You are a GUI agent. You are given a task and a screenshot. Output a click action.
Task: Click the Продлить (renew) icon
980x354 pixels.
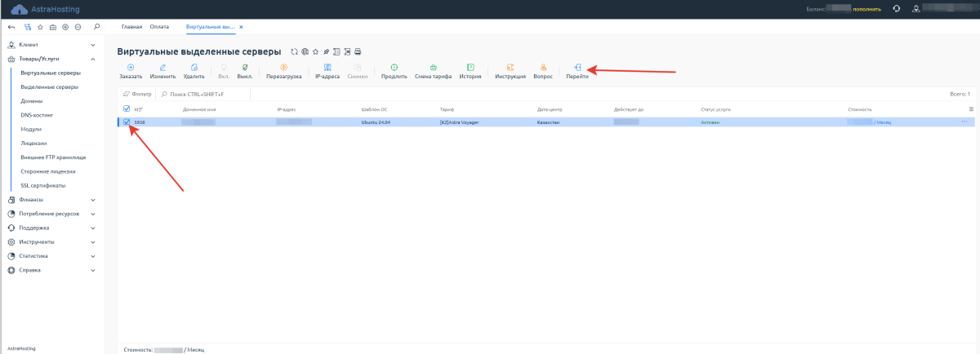[x=394, y=68]
